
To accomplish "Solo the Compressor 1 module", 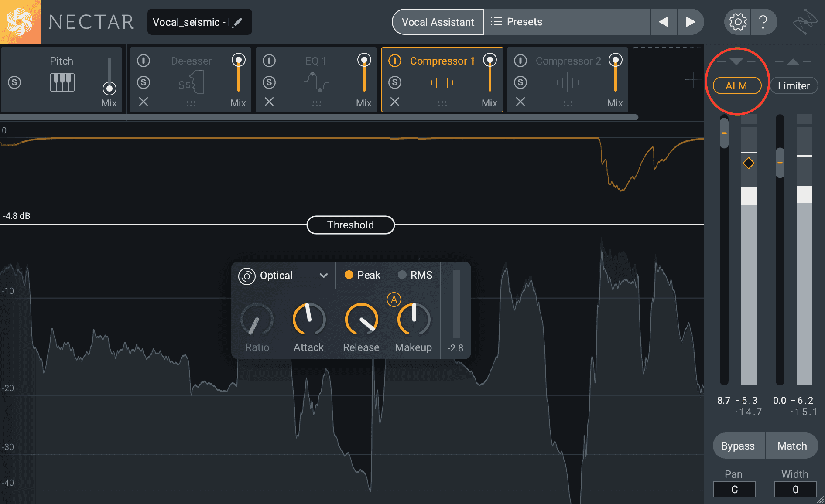I will [x=395, y=82].
